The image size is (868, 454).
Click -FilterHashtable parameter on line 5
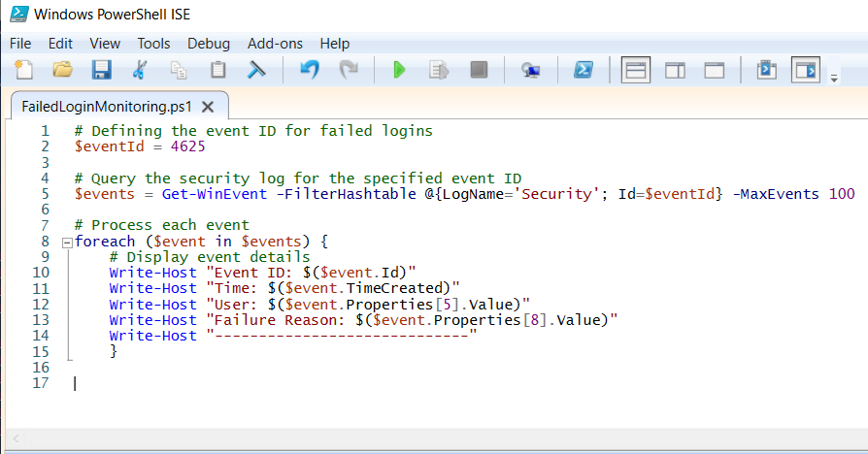[x=347, y=194]
